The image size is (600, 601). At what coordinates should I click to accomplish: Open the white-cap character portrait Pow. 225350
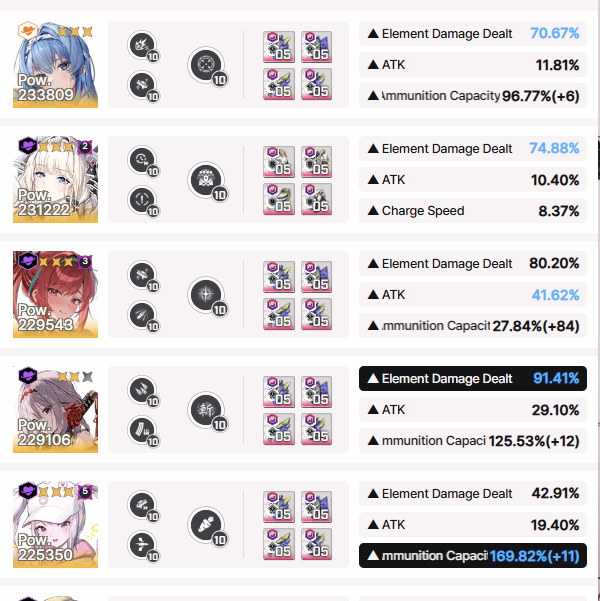click(56, 524)
